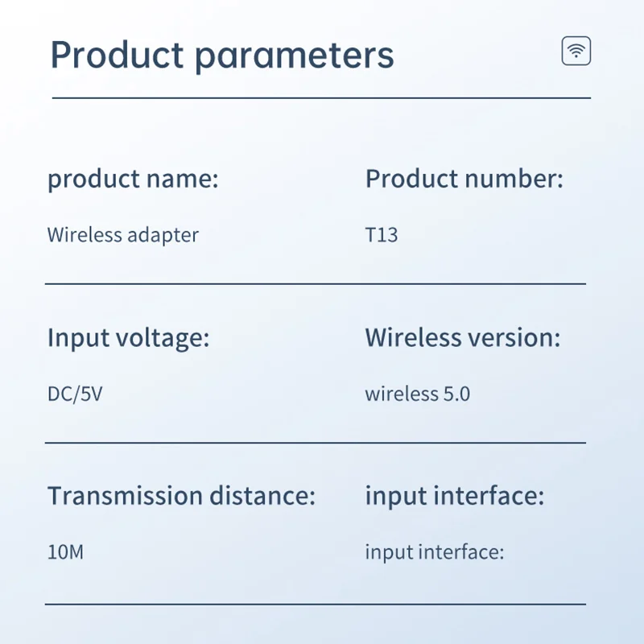644x644 pixels.
Task: Click the divider below 'DC/5V' row
Action: [315, 442]
